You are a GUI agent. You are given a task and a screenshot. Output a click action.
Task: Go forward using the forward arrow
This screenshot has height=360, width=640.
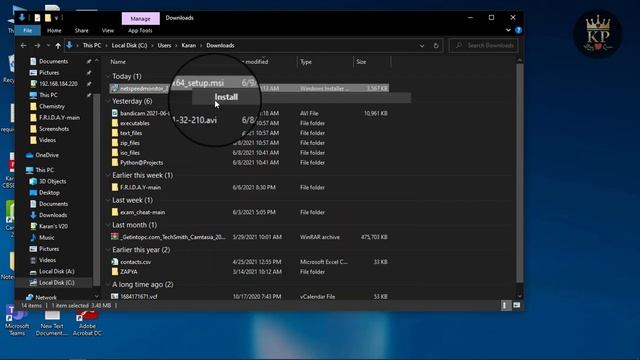tap(37, 46)
